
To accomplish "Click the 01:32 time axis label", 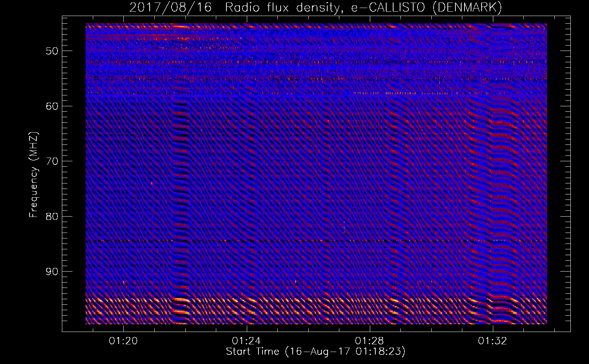I will tap(493, 341).
